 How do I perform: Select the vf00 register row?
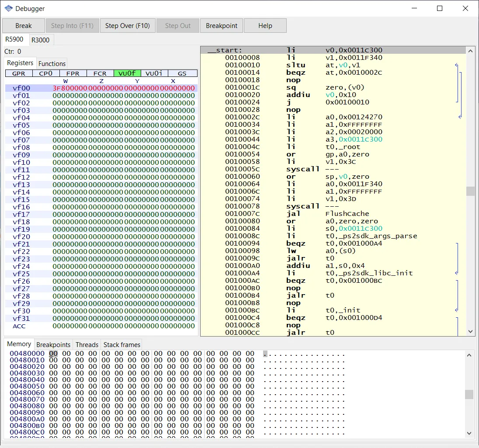coord(101,88)
